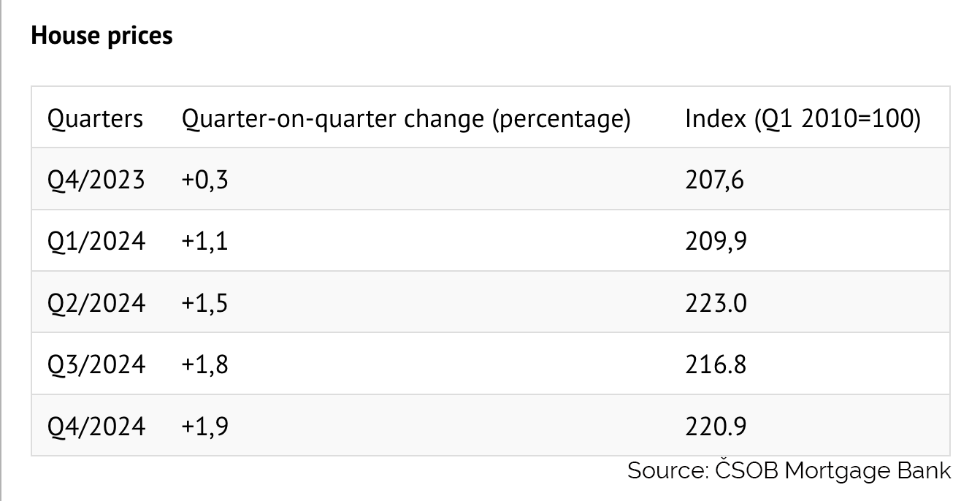Viewport: 980px width, 501px height.
Task: Click the "House prices" heading
Action: point(102,36)
